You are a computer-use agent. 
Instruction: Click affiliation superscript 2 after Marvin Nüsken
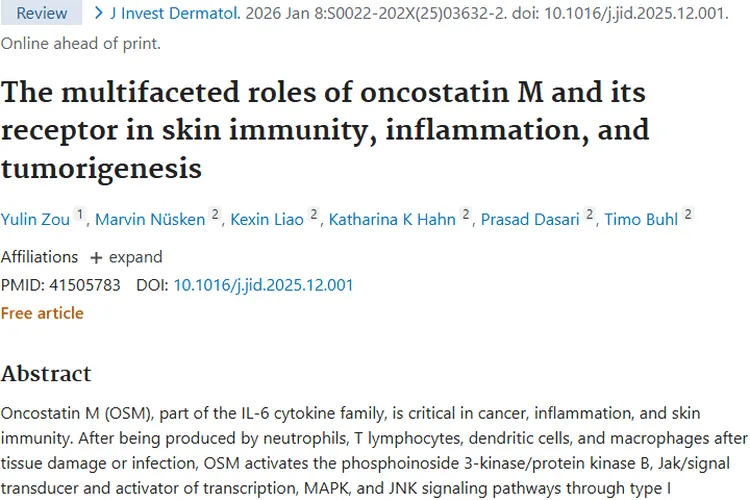(215, 216)
